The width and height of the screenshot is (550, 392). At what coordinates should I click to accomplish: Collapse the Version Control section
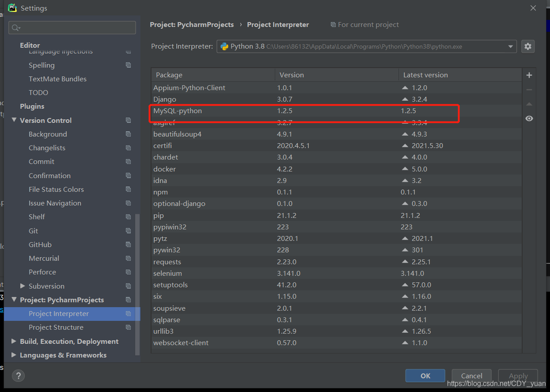click(x=14, y=120)
